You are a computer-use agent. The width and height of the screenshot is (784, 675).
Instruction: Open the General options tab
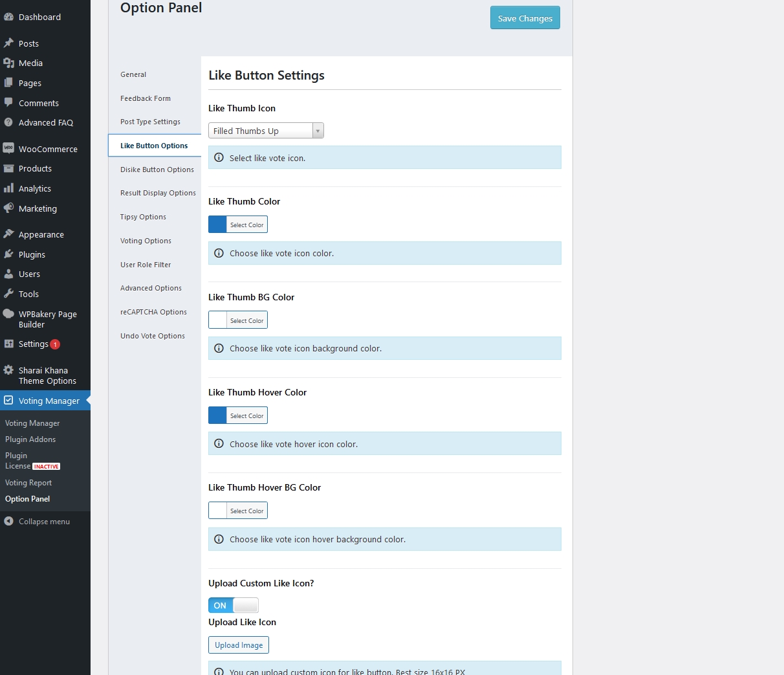tap(133, 74)
